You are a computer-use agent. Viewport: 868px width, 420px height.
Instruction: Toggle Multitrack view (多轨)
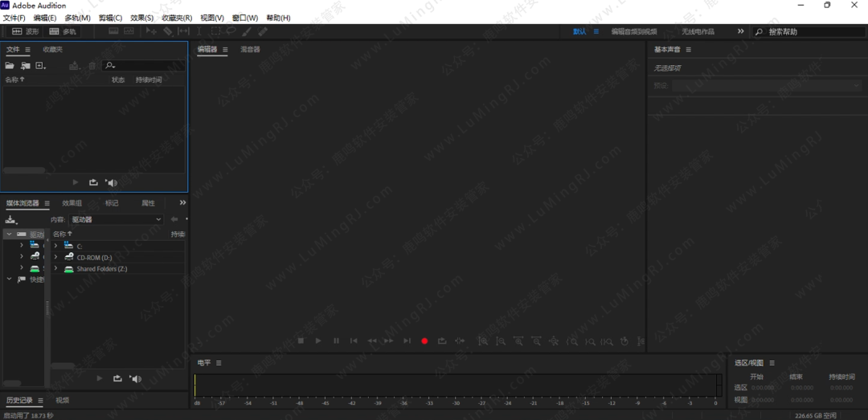coord(63,31)
